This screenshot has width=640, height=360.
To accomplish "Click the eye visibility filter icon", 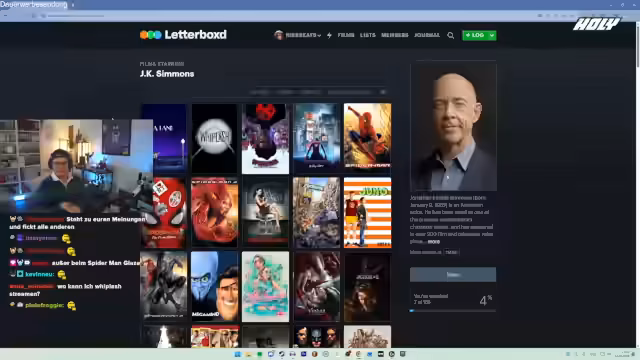I will point(383,92).
